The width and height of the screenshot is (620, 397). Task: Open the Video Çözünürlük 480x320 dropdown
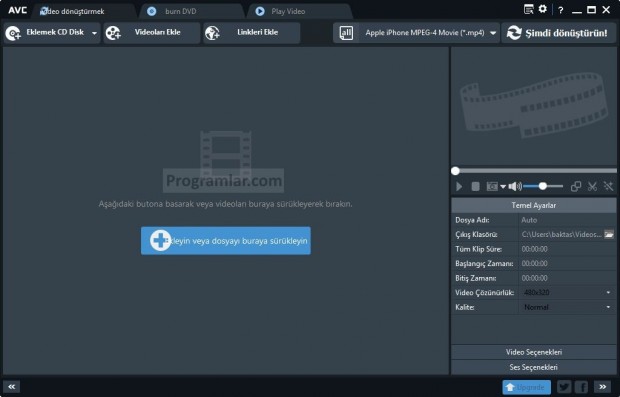pos(567,293)
